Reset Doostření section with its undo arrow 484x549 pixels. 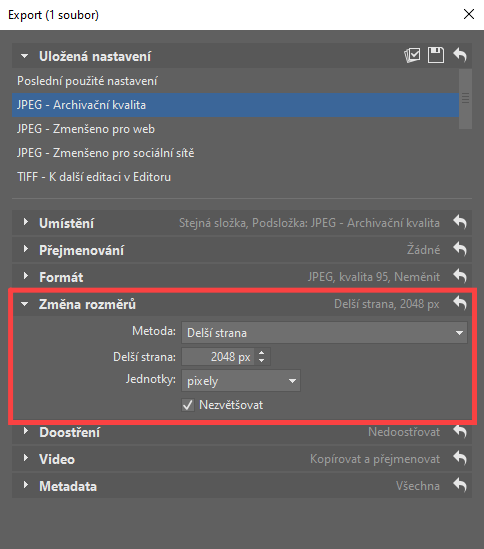[x=460, y=431]
